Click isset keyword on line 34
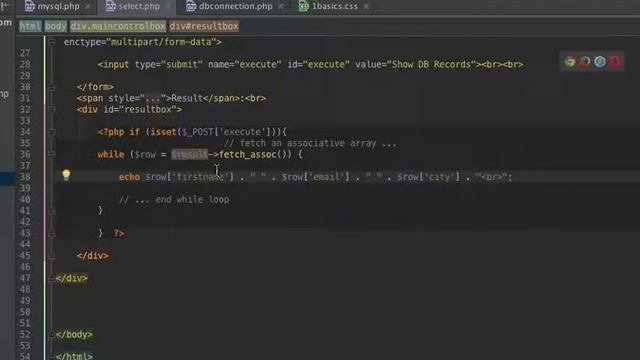Image resolution: width=640 pixels, height=360 pixels. tap(164, 132)
